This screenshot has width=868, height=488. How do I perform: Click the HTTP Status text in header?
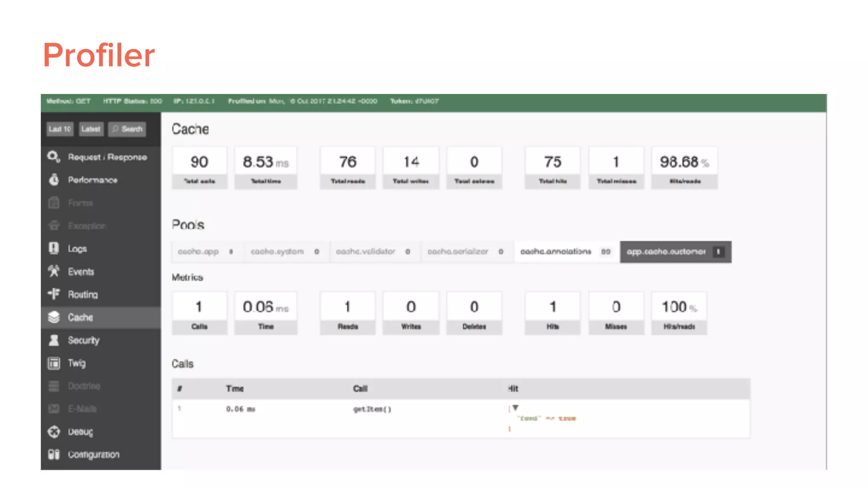tap(132, 101)
